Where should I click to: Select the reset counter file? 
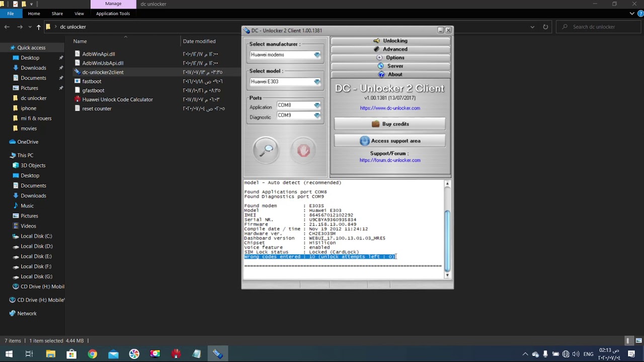97,108
